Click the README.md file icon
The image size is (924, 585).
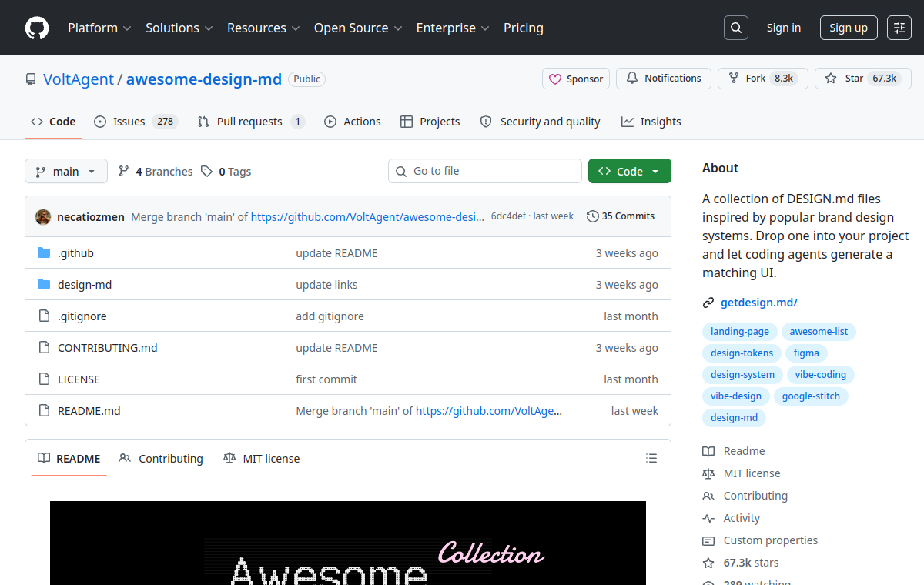coord(44,411)
